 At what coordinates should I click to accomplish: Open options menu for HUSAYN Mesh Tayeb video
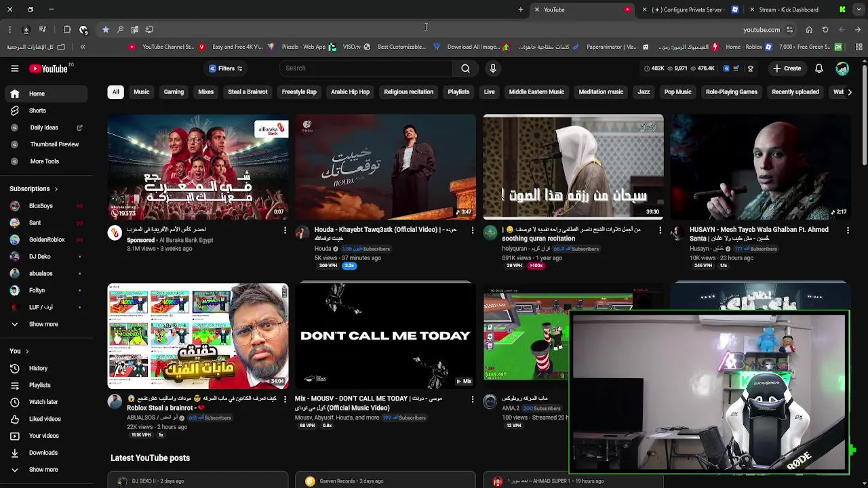(848, 230)
